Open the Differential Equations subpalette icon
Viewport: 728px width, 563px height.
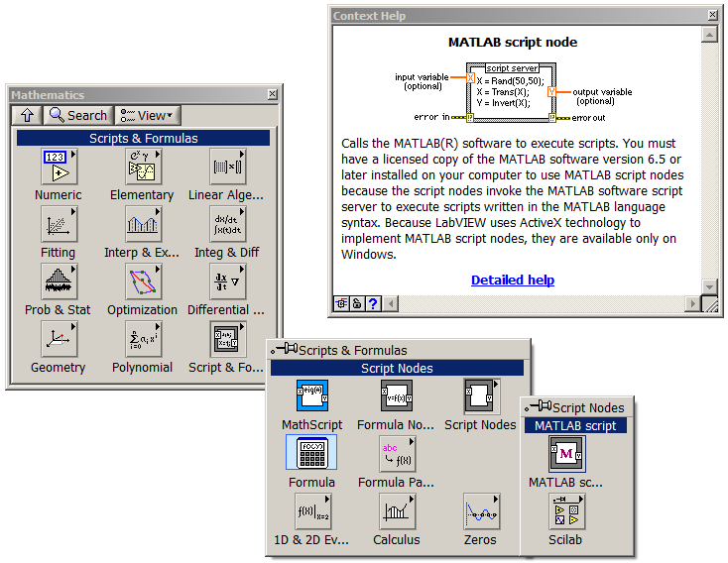pos(227,281)
